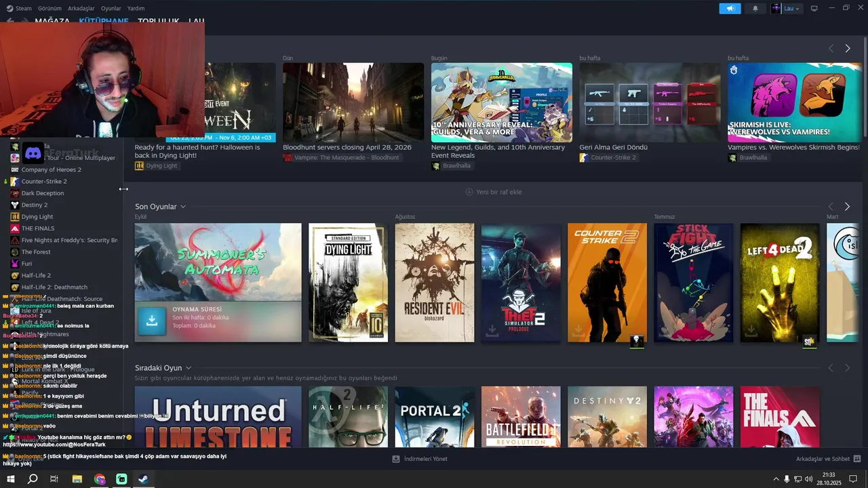Select Company of Heroes 2 icon
Viewport: 868px width, 488px height.
click(x=15, y=169)
